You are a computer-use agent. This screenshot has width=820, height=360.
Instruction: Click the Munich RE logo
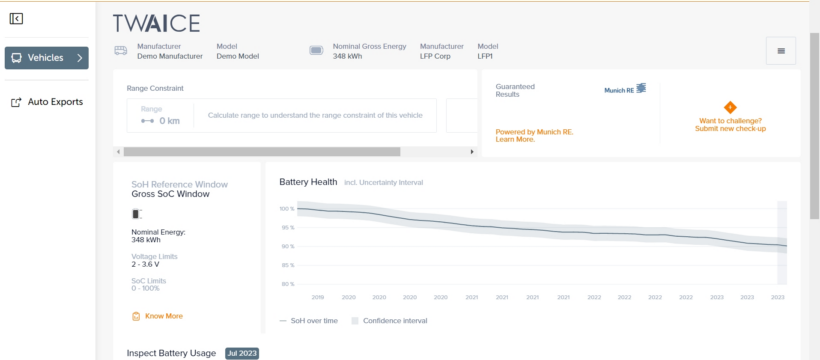625,89
